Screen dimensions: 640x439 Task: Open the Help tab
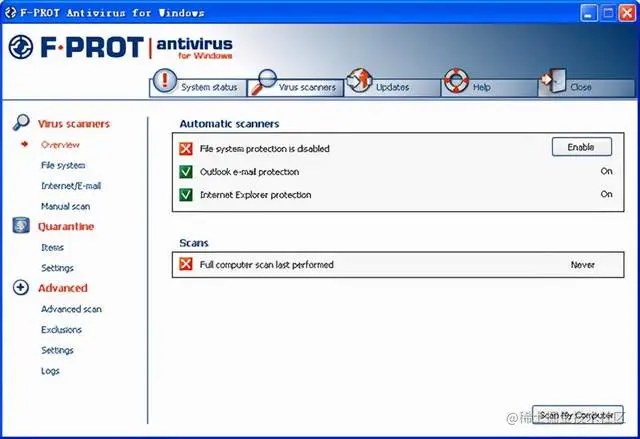[x=489, y=87]
